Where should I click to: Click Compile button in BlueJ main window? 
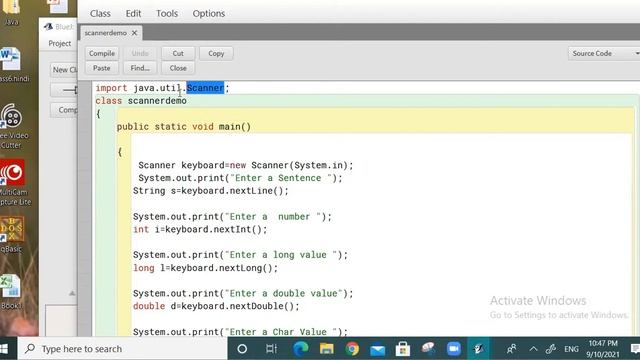[x=64, y=110]
